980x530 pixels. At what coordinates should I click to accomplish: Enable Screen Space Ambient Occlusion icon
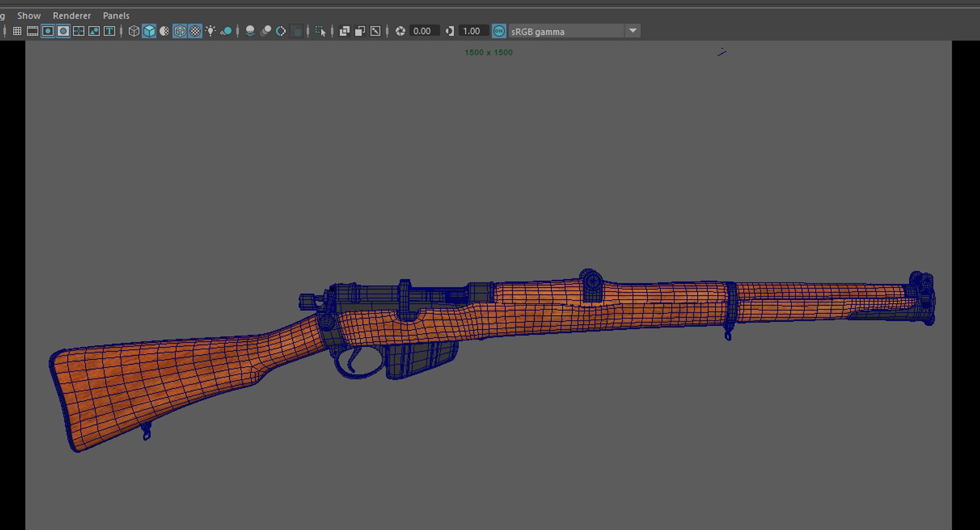250,31
